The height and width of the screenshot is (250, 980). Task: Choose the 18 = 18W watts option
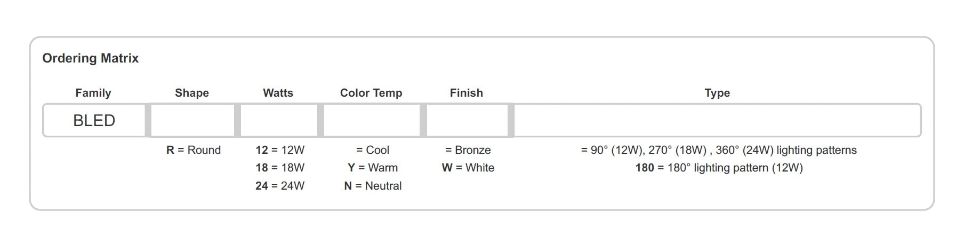tap(280, 168)
